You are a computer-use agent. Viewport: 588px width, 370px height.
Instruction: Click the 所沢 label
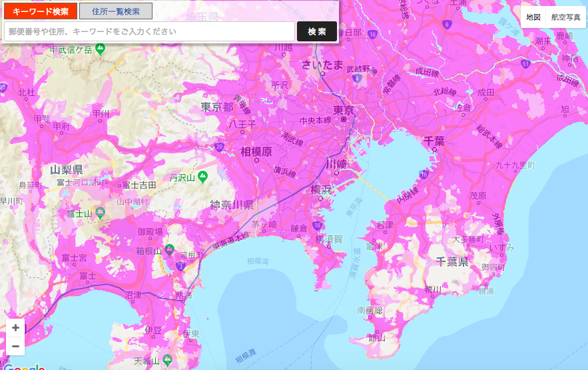tap(280, 85)
